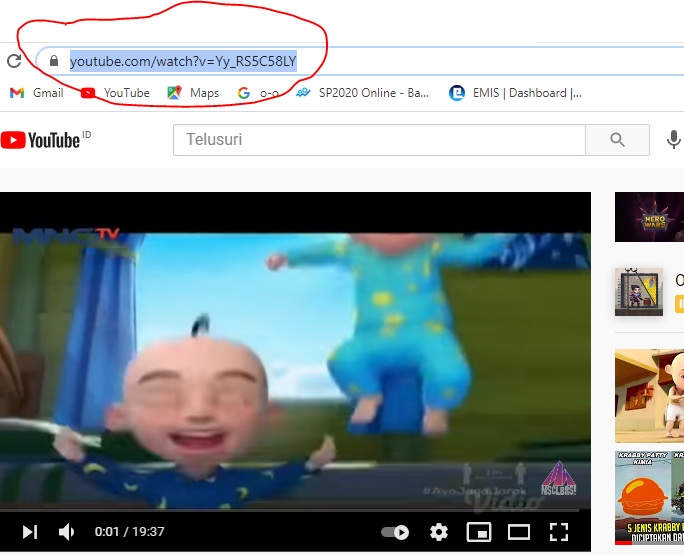Toggle the autoplay switch
The image size is (684, 555).
coord(395,532)
